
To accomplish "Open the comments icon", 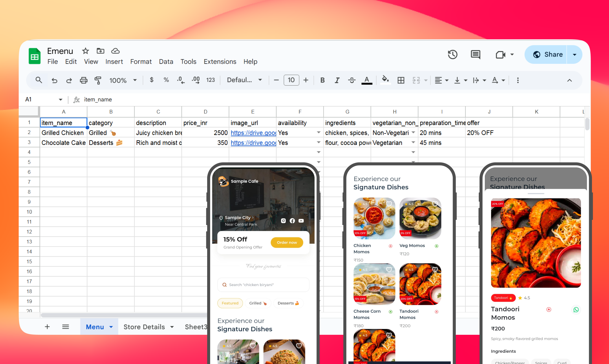I will (475, 54).
